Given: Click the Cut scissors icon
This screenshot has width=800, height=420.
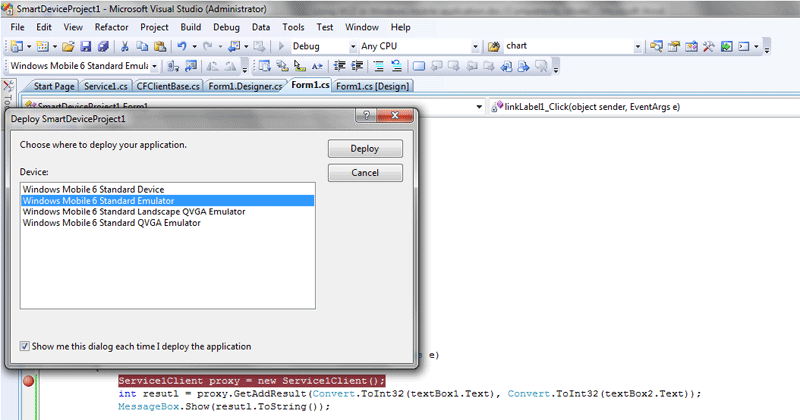Looking at the screenshot, I should [124, 46].
